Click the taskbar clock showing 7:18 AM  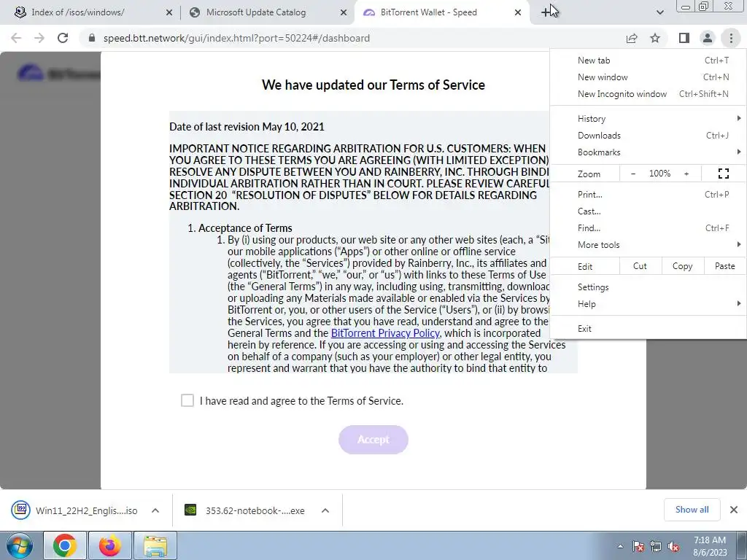click(x=710, y=546)
